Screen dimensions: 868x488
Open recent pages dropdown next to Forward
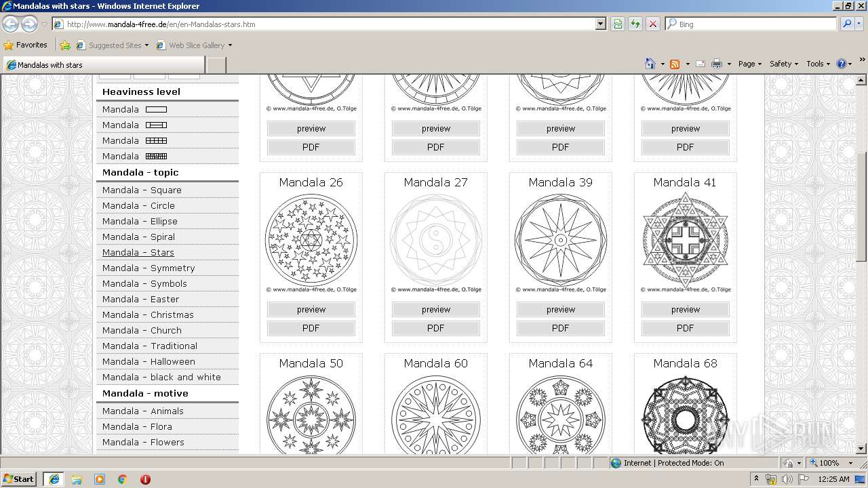point(44,24)
